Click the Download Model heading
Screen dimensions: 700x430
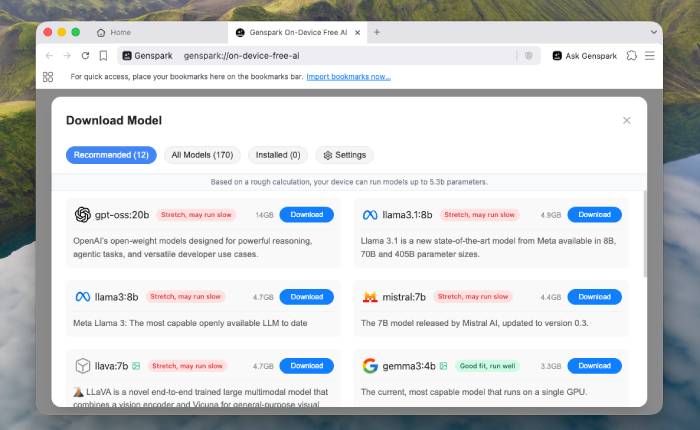pos(114,121)
